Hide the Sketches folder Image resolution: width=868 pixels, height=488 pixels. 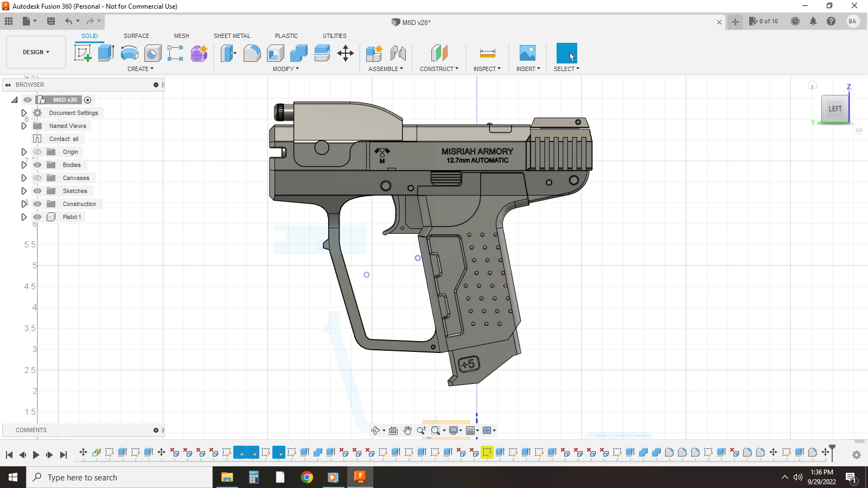(37, 191)
